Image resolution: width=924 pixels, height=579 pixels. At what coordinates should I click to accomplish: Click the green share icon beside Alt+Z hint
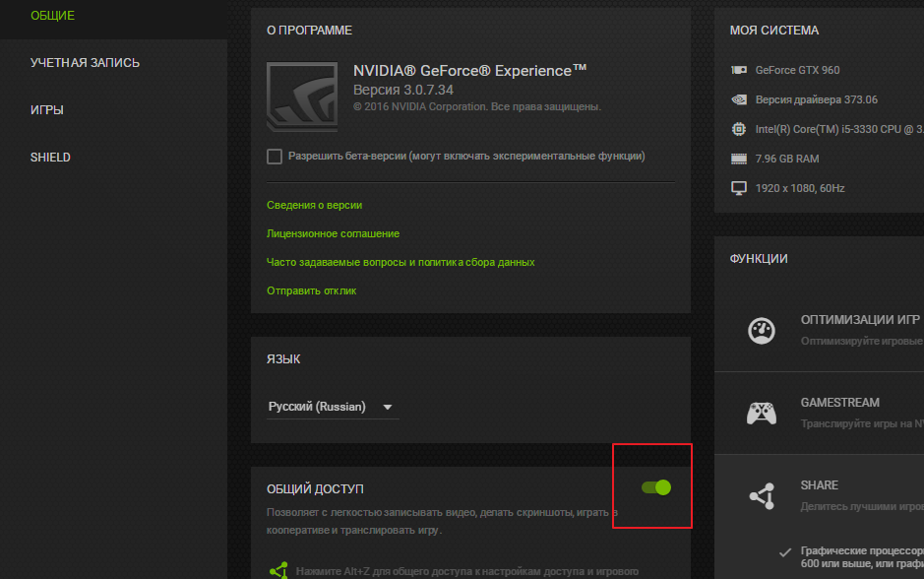point(278,570)
